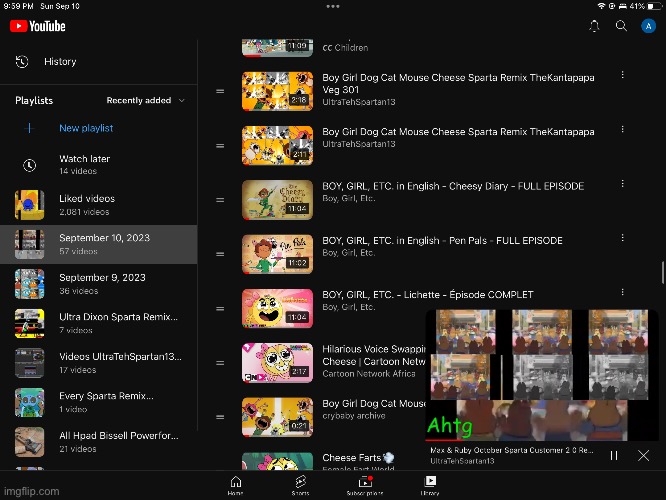Open the notifications bell
The width and height of the screenshot is (666, 500).
pos(594,26)
